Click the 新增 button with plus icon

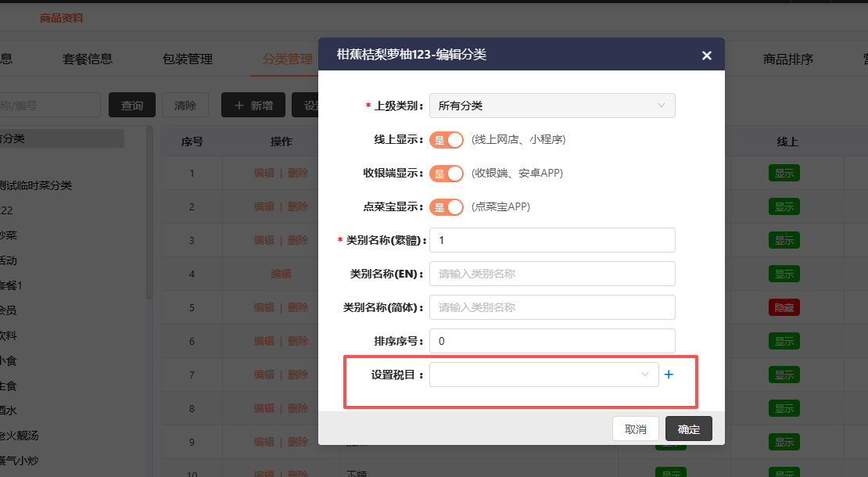point(253,106)
